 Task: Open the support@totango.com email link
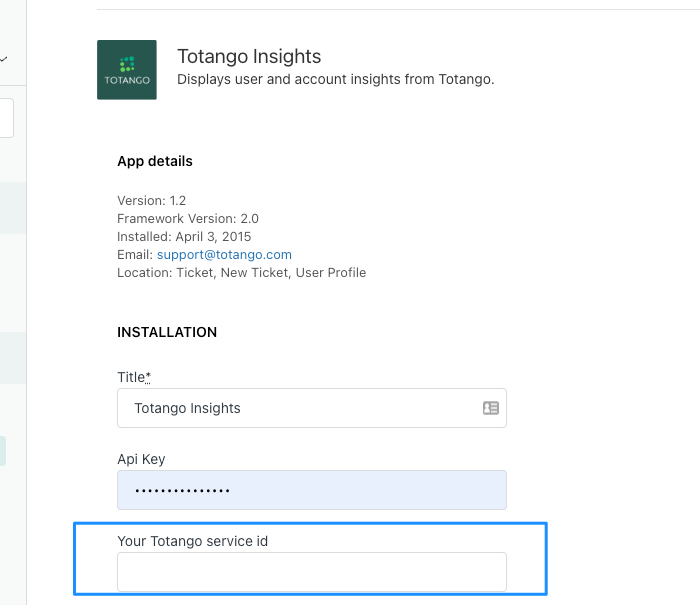pyautogui.click(x=224, y=255)
